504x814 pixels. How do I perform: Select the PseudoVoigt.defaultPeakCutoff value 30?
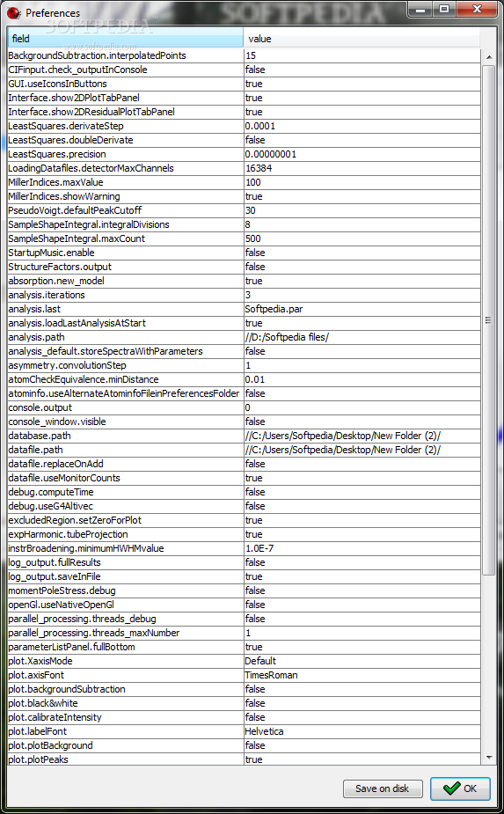coord(362,210)
